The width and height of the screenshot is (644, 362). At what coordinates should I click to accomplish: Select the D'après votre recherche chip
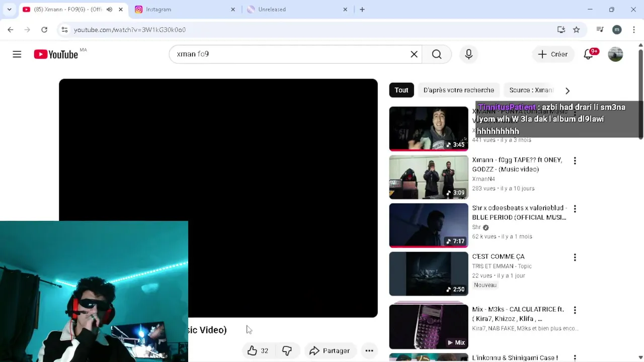[x=459, y=90]
